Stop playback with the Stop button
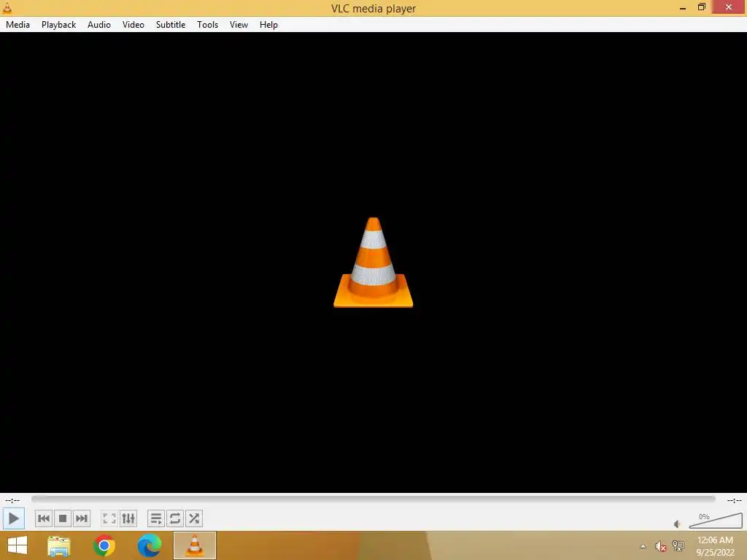Image resolution: width=747 pixels, height=560 pixels. 63,518
